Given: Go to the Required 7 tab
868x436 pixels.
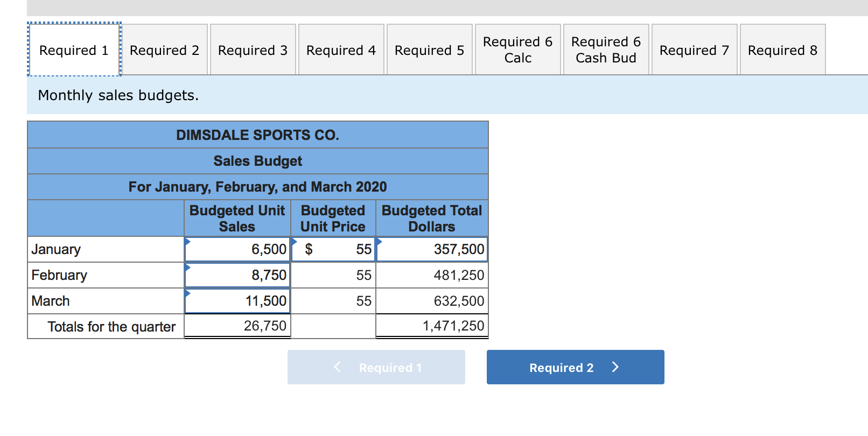Looking at the screenshot, I should [695, 50].
